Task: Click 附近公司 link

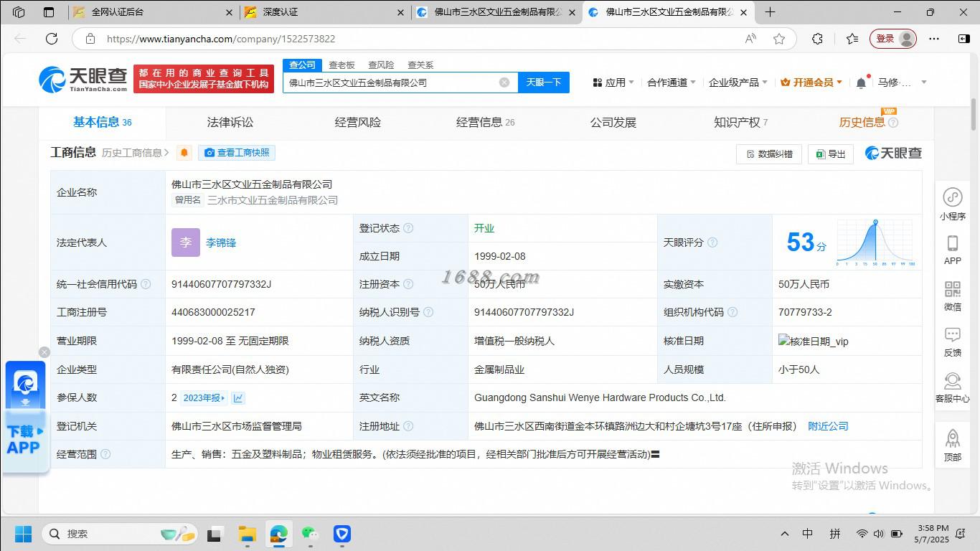Action: [x=828, y=426]
